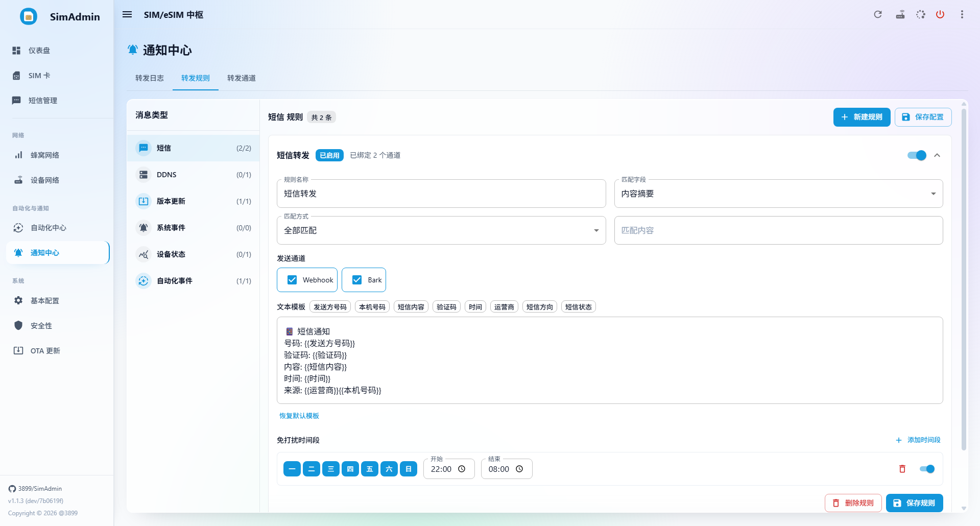Select the 自动化事件 message type icon

point(144,281)
